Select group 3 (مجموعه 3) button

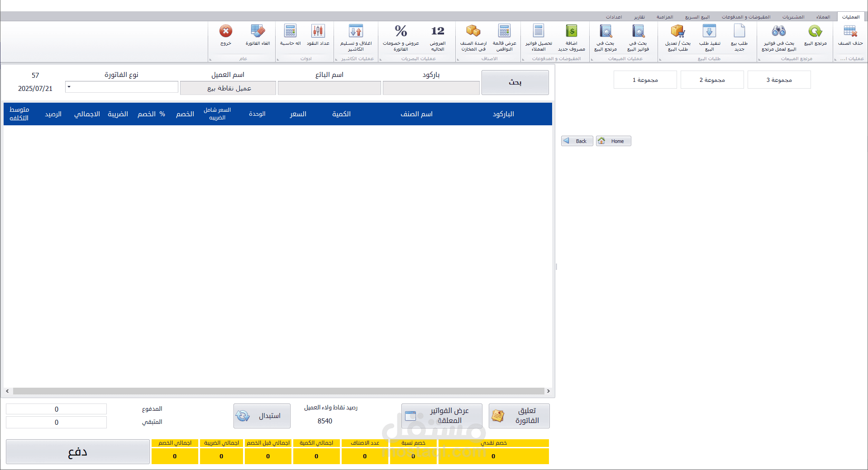coord(779,80)
